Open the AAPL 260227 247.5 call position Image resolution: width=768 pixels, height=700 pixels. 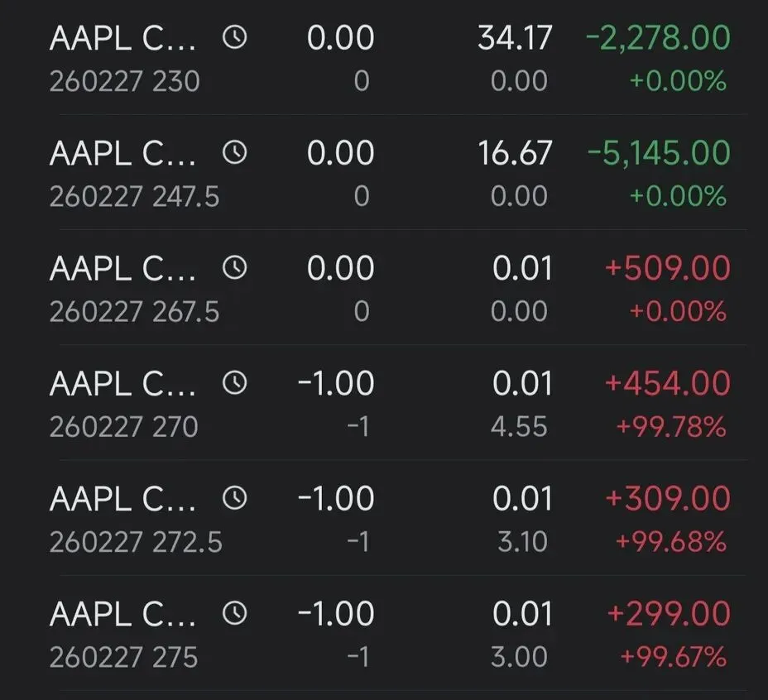(x=124, y=174)
